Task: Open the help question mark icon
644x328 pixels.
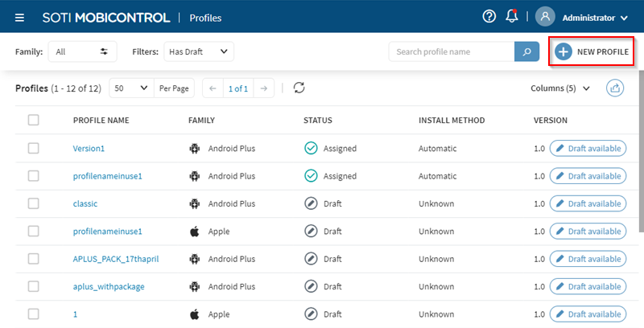Action: [489, 17]
